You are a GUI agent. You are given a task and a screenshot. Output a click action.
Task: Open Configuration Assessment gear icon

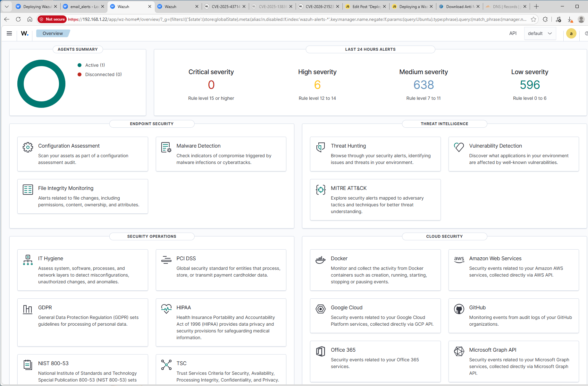pyautogui.click(x=28, y=147)
